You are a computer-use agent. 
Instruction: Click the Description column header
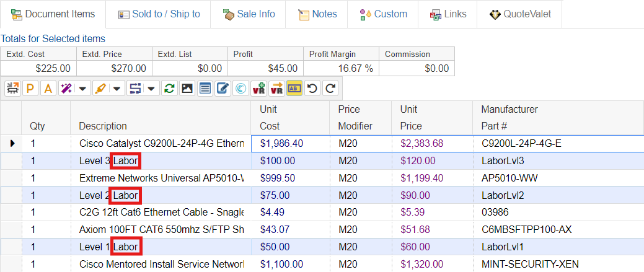point(103,126)
